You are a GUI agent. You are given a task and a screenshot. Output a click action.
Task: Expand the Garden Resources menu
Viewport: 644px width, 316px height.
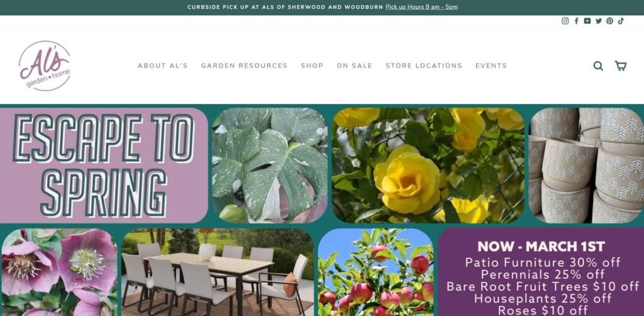[x=244, y=65]
